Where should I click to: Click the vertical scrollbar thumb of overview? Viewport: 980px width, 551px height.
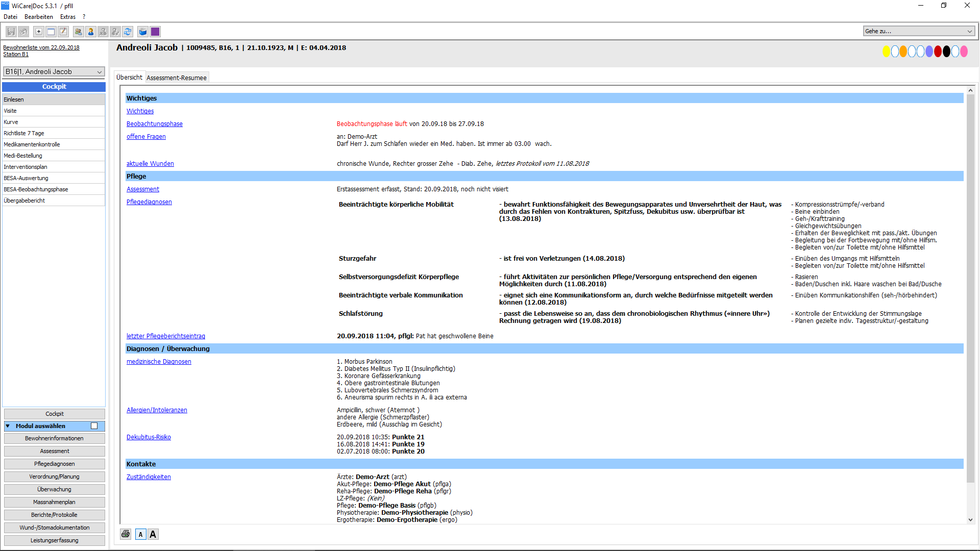coord(970,288)
